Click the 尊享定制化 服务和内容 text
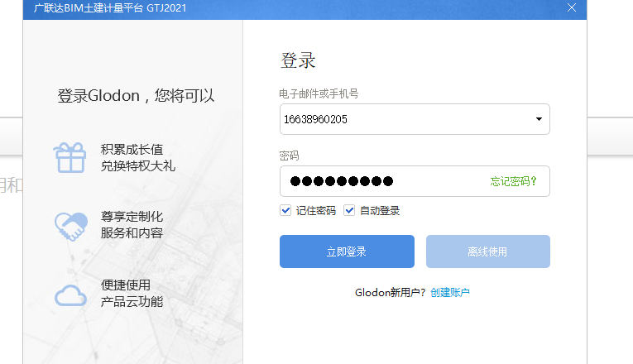Screen dimensions: 633x364 (x=132, y=225)
